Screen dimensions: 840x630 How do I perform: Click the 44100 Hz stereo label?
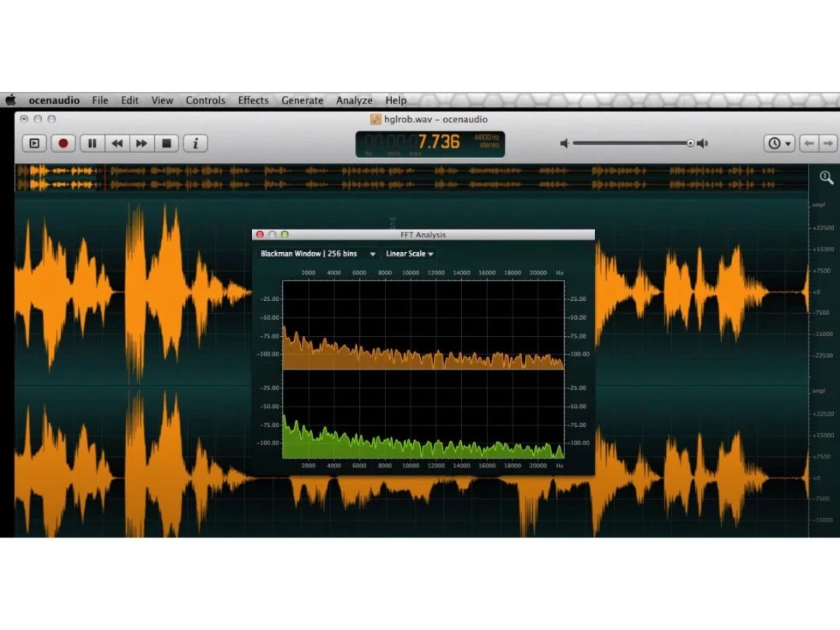pyautogui.click(x=486, y=141)
